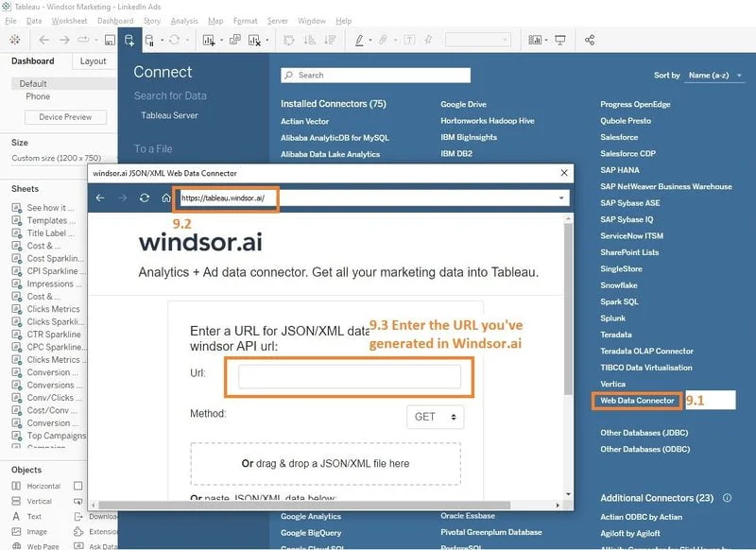The height and width of the screenshot is (550, 756).
Task: Open the Sort by Name (a-z) dropdown
Action: click(x=714, y=76)
